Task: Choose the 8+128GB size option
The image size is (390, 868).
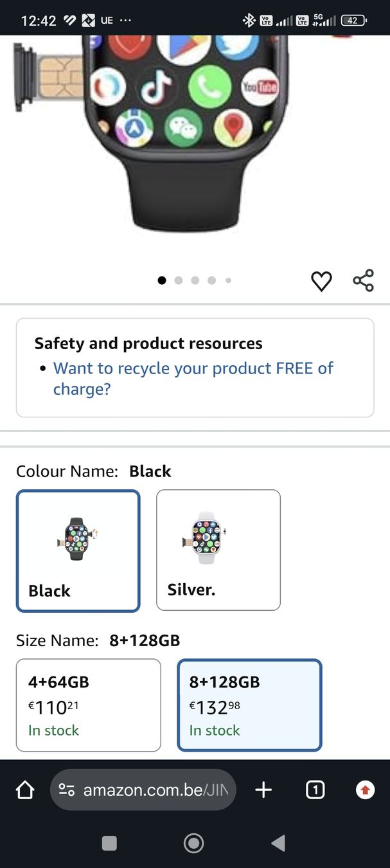Action: pos(249,705)
